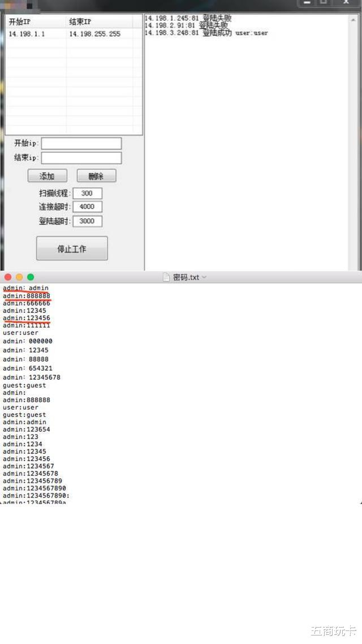This screenshot has width=362, height=644.
Task: Click the line admin:1234567
Action: [28, 466]
